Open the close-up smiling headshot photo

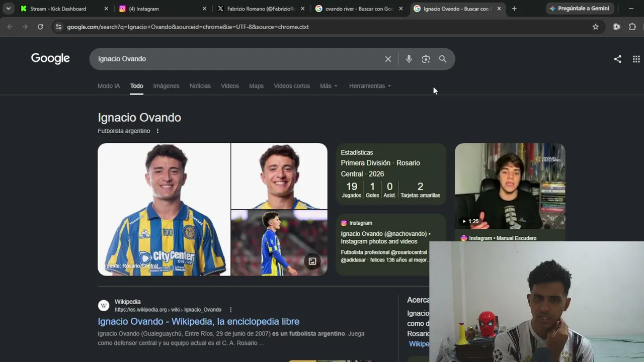279,176
